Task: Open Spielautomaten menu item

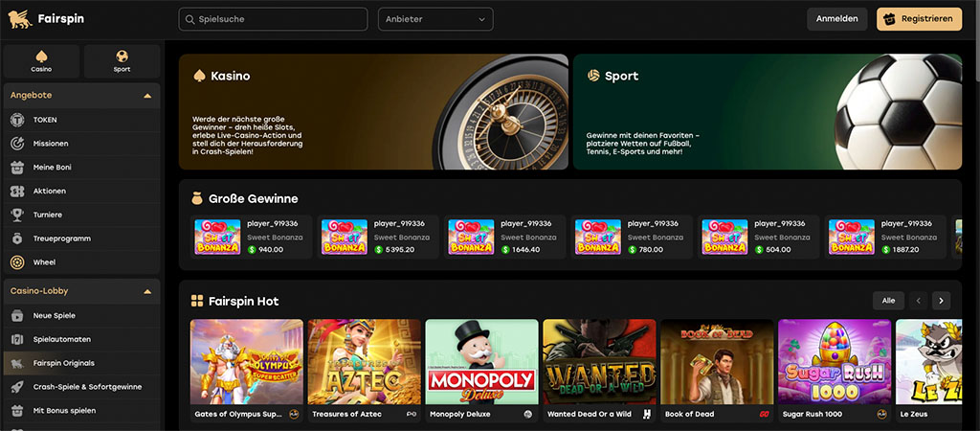Action: [82, 339]
